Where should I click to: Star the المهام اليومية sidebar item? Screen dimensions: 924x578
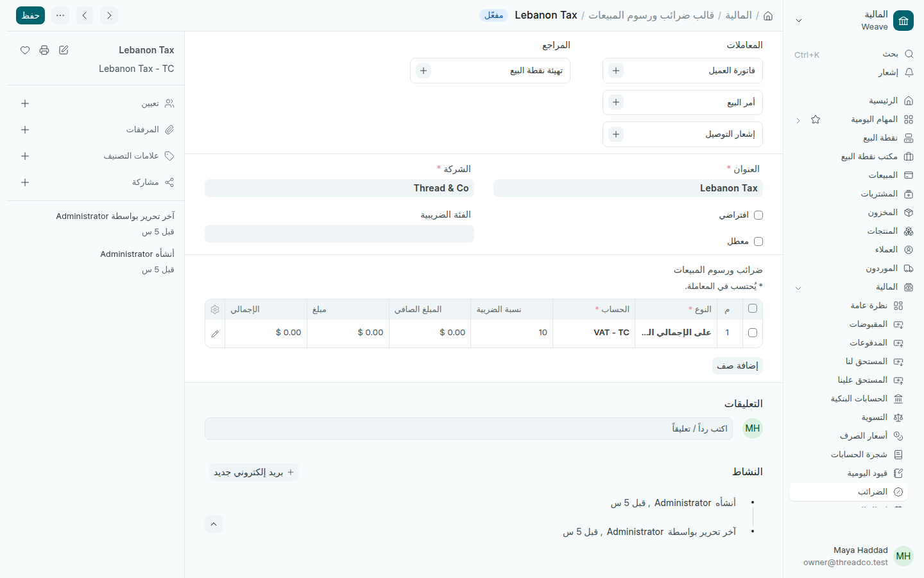tap(816, 119)
